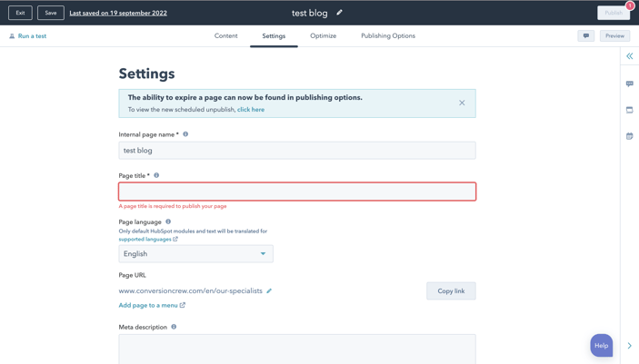The image size is (639, 364).
Task: Click the chevron arrow next to Help
Action: coord(630,346)
